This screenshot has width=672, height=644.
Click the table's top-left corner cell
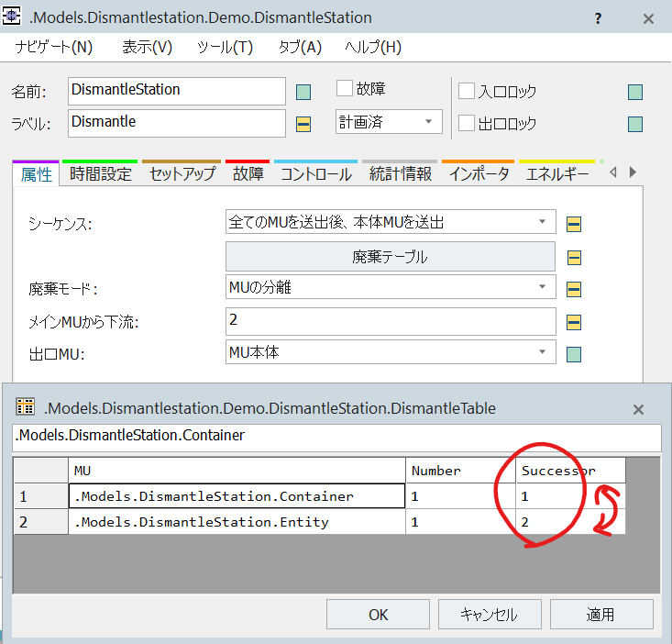coord(40,471)
